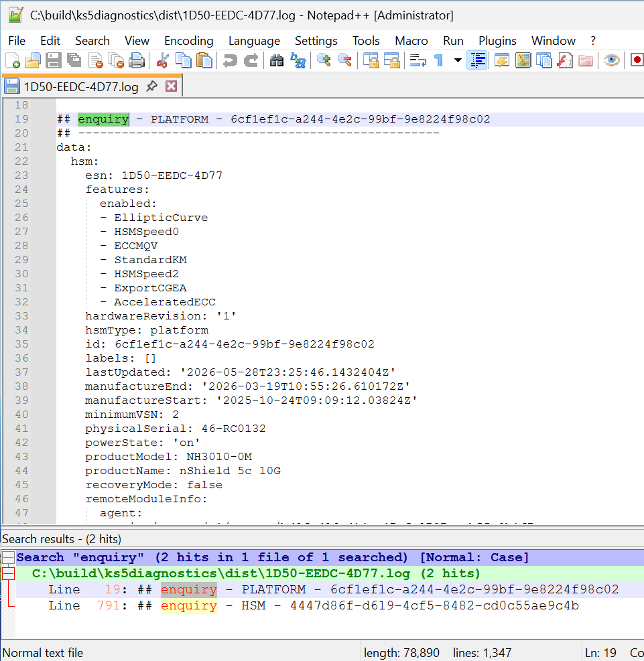Viewport: 644px width, 661px height.
Task: Go to search result Line 791
Action: click(x=329, y=606)
